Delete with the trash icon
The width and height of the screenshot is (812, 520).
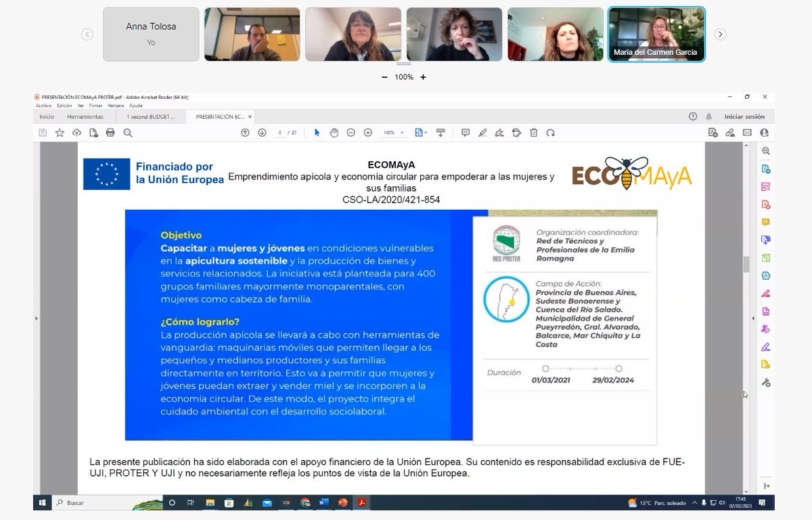pos(533,133)
